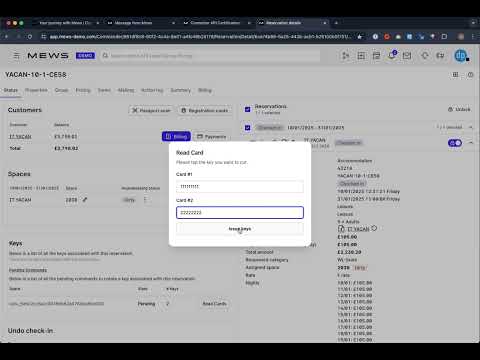Switch to the Message from Mews browser tab

click(133, 23)
